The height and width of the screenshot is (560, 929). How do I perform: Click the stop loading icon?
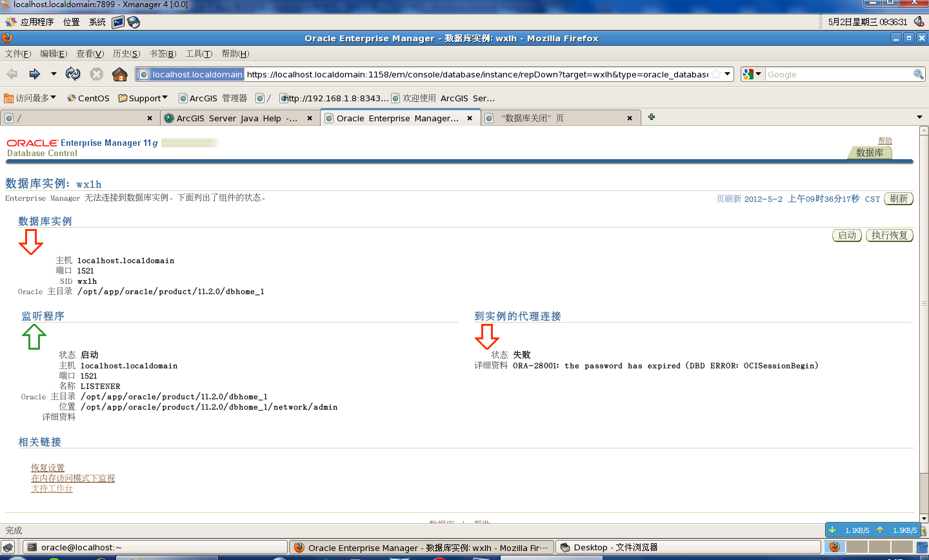[x=97, y=74]
